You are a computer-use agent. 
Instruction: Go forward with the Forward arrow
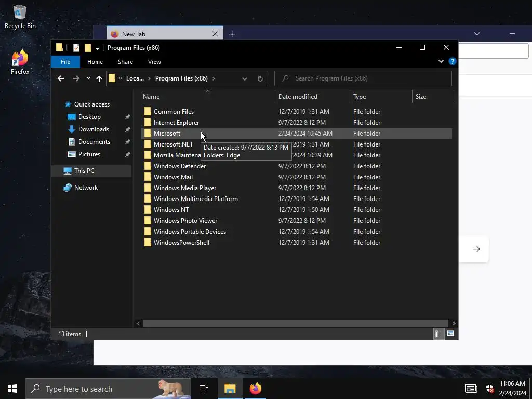coord(76,79)
